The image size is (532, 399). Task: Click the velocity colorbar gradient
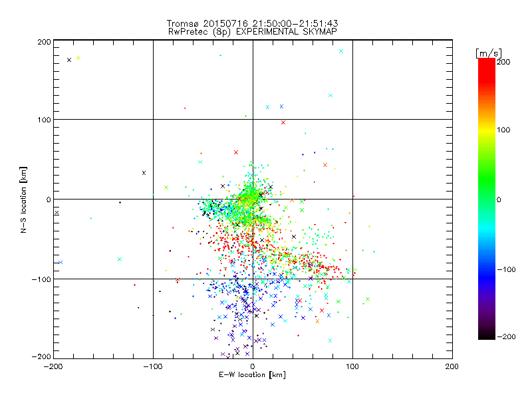tap(487, 199)
